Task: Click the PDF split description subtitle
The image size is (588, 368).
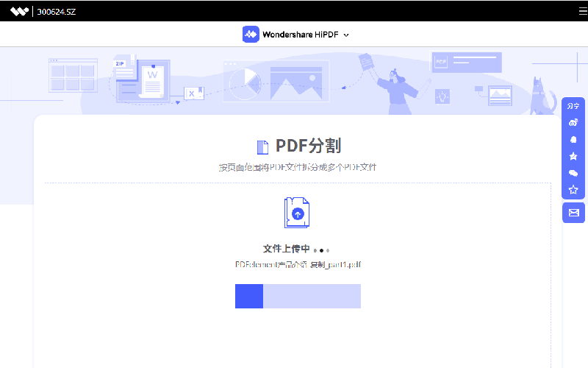Action: click(x=297, y=167)
